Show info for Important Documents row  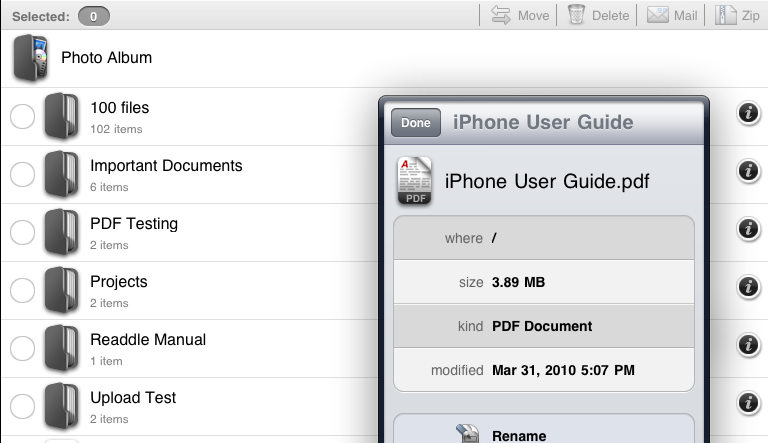pos(748,171)
